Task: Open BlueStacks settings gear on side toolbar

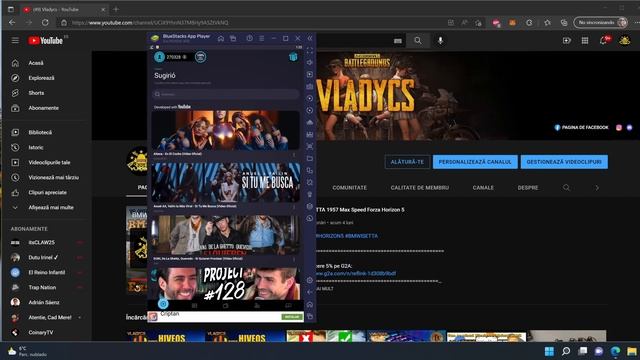Action: pos(310,280)
